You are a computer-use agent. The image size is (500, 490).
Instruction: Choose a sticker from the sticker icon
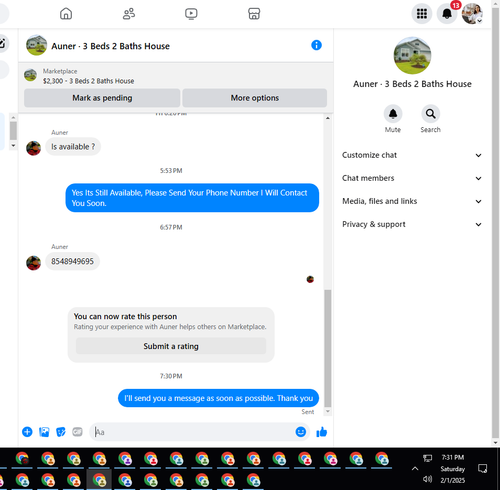61,432
